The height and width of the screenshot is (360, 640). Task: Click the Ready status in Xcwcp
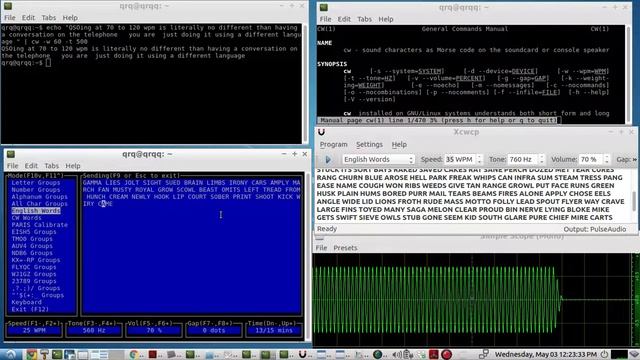(x=327, y=229)
